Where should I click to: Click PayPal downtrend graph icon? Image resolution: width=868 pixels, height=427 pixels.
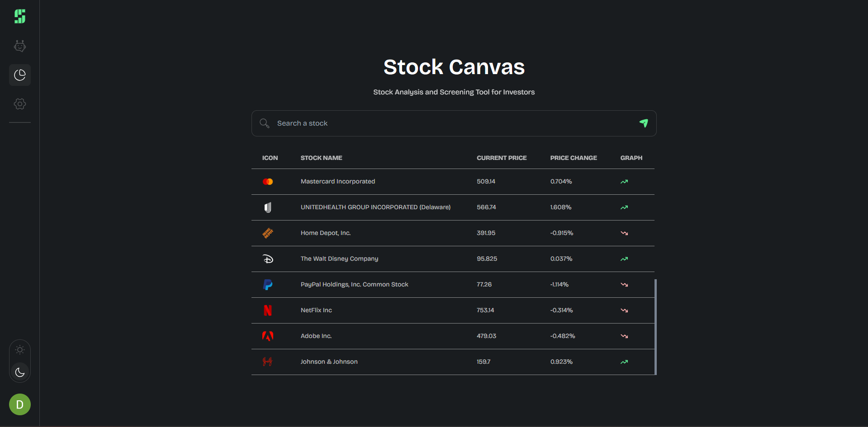(624, 285)
